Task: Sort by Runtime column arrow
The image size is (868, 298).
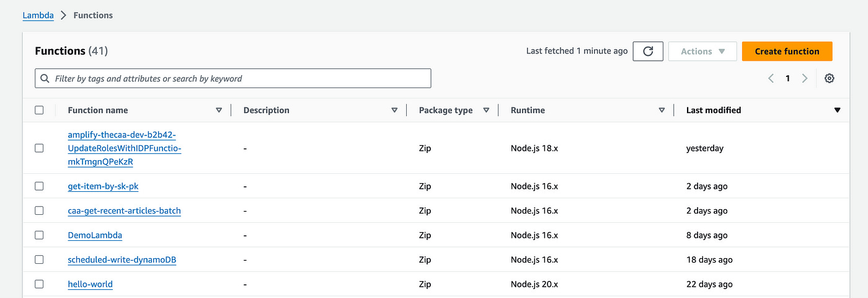Action: click(x=662, y=110)
